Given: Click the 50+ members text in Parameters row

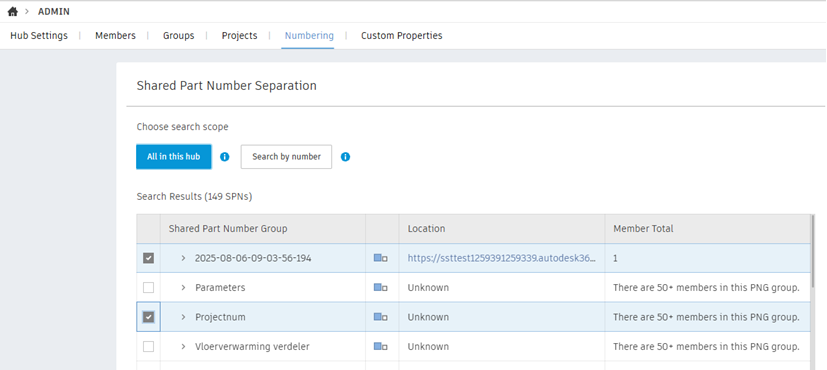Looking at the screenshot, I should coord(706,288).
